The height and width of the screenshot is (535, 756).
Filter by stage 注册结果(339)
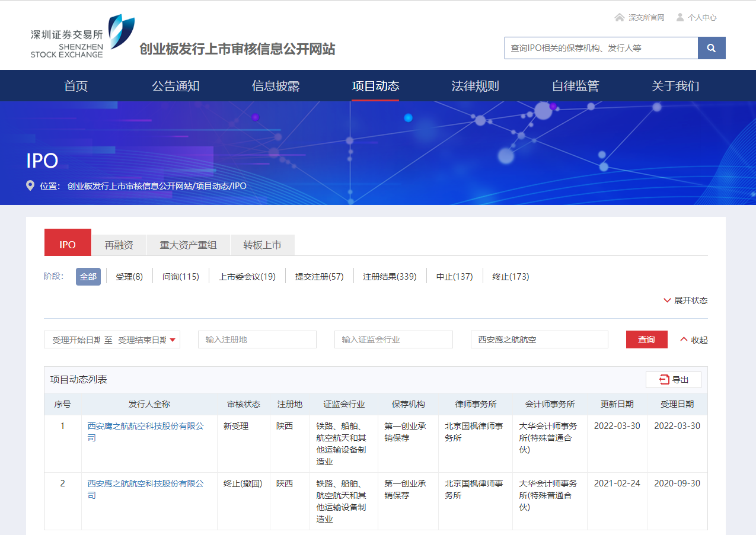(x=390, y=277)
